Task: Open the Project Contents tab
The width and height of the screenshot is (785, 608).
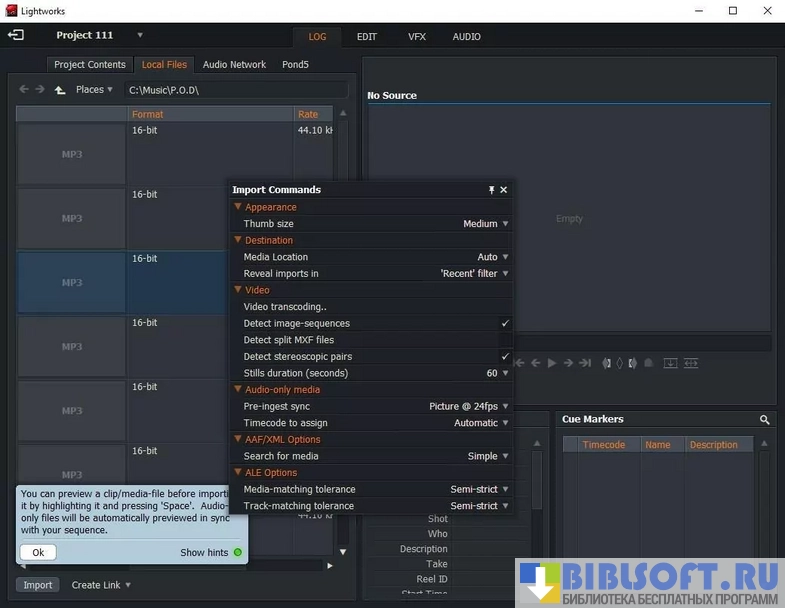Action: 90,65
